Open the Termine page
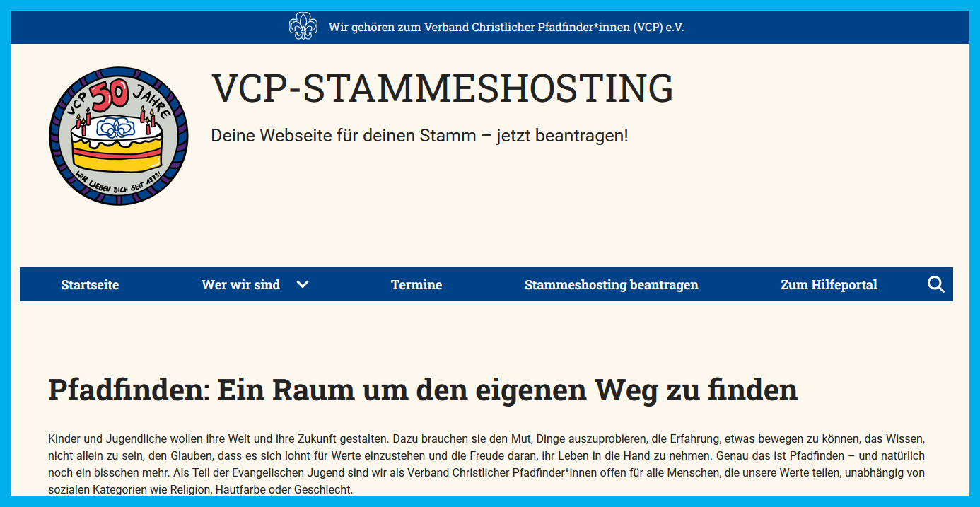The image size is (980, 507). click(416, 285)
